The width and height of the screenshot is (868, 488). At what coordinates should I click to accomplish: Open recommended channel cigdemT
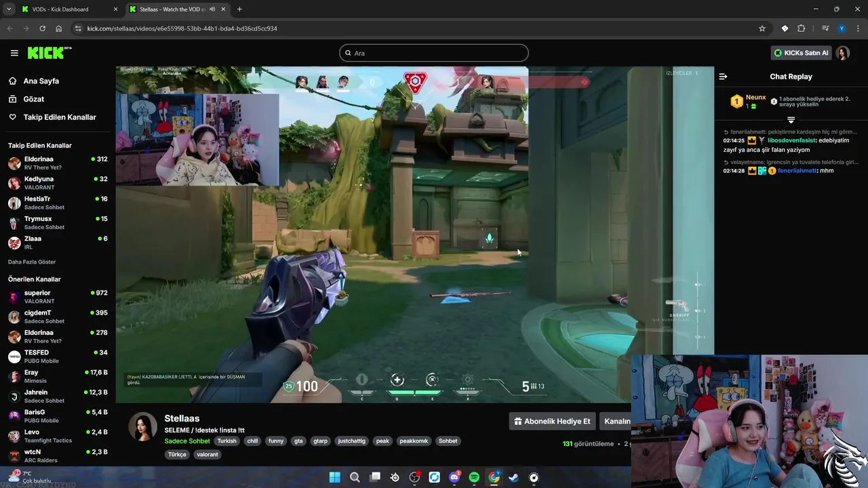pyautogui.click(x=58, y=317)
